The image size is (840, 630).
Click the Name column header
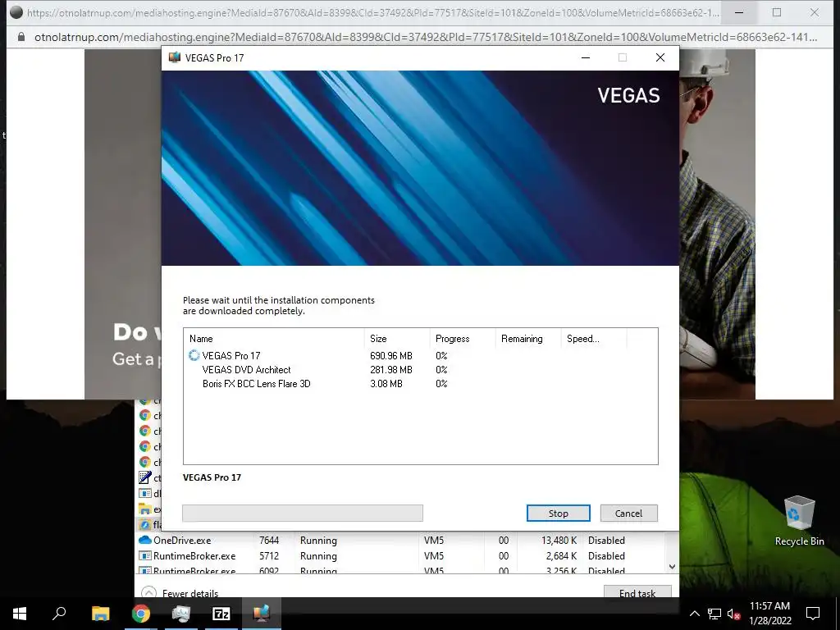point(274,339)
